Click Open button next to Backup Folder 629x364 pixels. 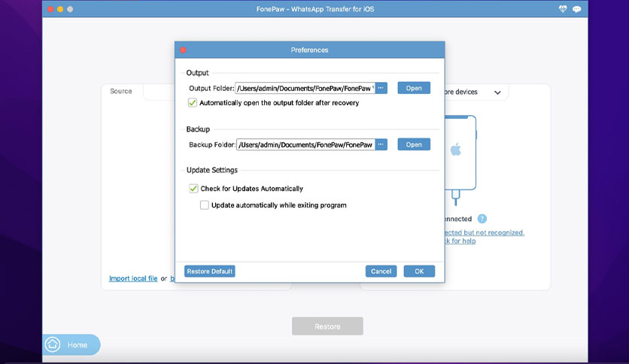point(414,144)
